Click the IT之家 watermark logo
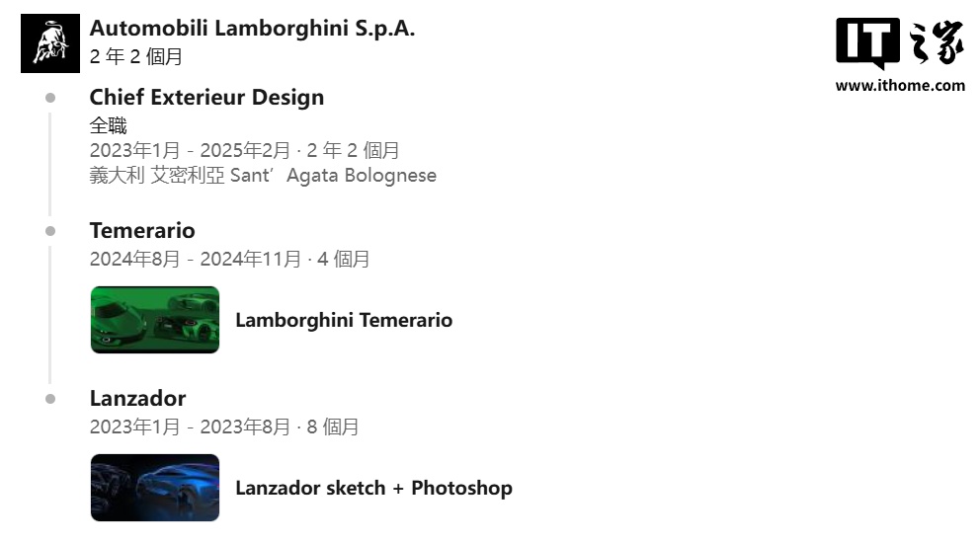The image size is (980, 543). (x=899, y=42)
